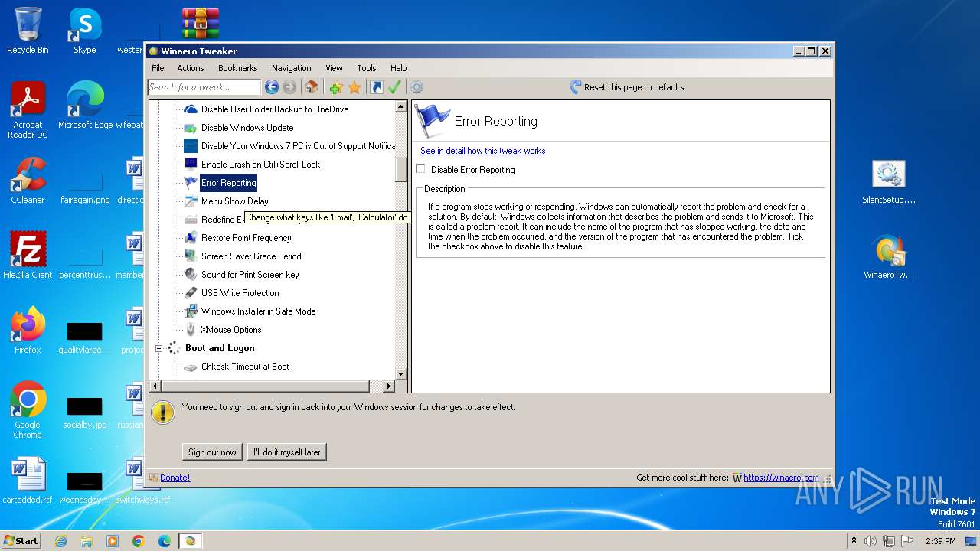Click the tree horizontal scrollbar left arrow
The width and height of the screenshot is (980, 551).
coord(155,386)
